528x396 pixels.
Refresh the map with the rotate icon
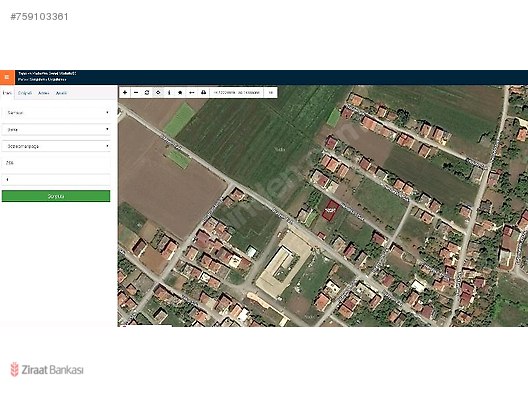(x=147, y=92)
